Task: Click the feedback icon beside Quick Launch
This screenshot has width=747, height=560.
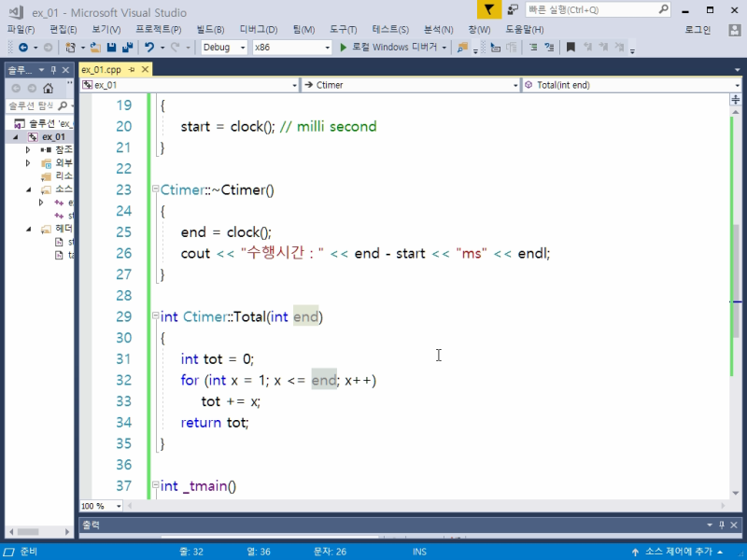Action: [513, 9]
